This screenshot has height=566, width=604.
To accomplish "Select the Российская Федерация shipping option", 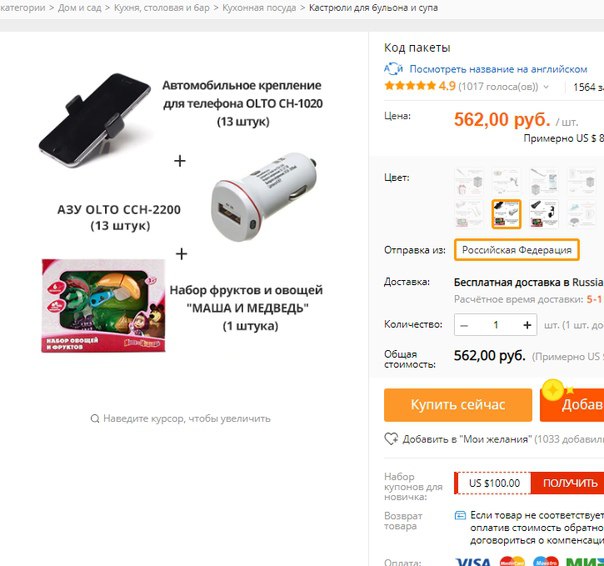I will tap(517, 250).
